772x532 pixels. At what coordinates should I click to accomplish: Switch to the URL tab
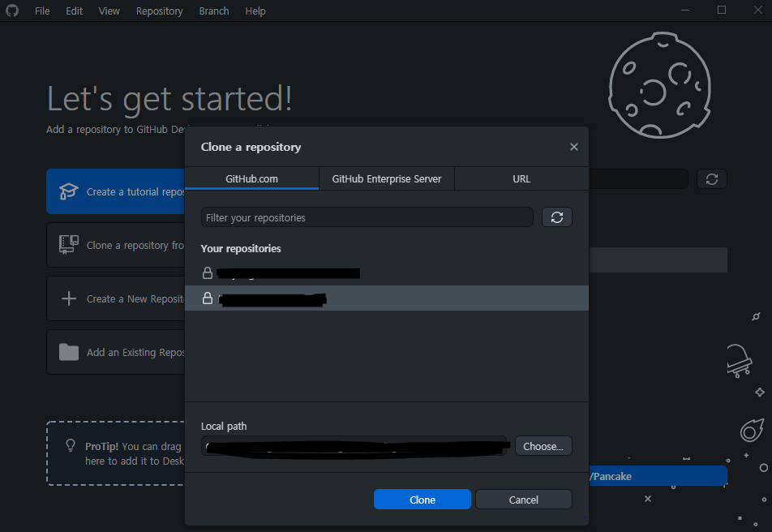(521, 178)
